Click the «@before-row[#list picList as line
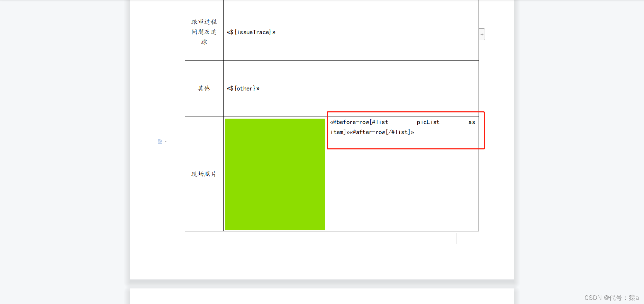Image resolution: width=644 pixels, height=304 pixels. 403,122
